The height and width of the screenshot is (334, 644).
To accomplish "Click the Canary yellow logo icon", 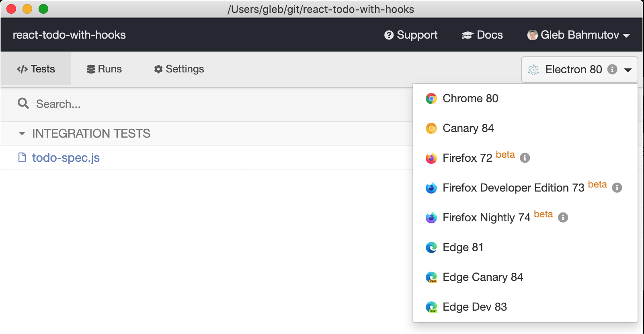I will (x=431, y=128).
